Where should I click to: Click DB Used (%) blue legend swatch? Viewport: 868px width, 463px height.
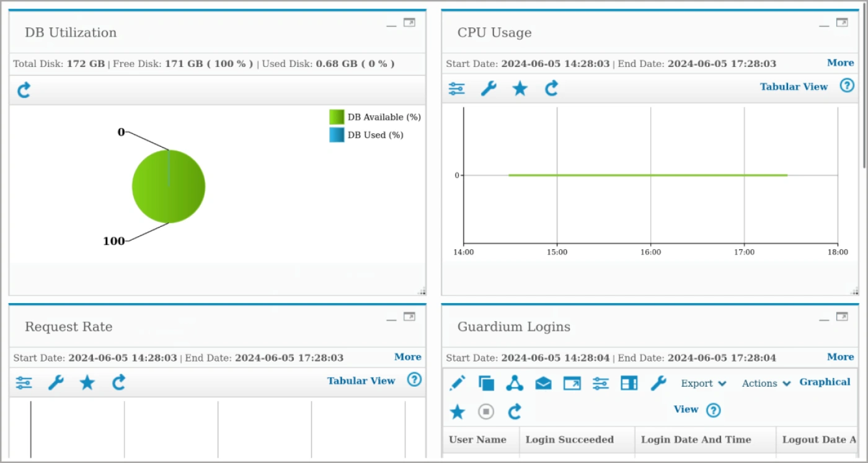337,134
